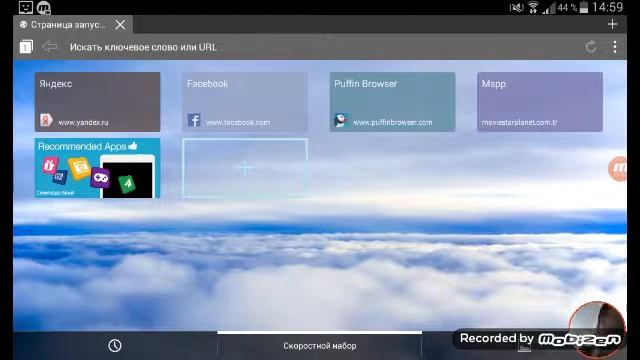Tap the back arrow in the toolbar
The width and height of the screenshot is (640, 360).
[x=49, y=46]
